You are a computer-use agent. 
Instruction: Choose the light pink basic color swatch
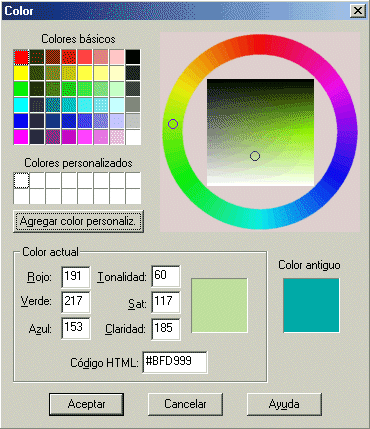[x=117, y=57]
